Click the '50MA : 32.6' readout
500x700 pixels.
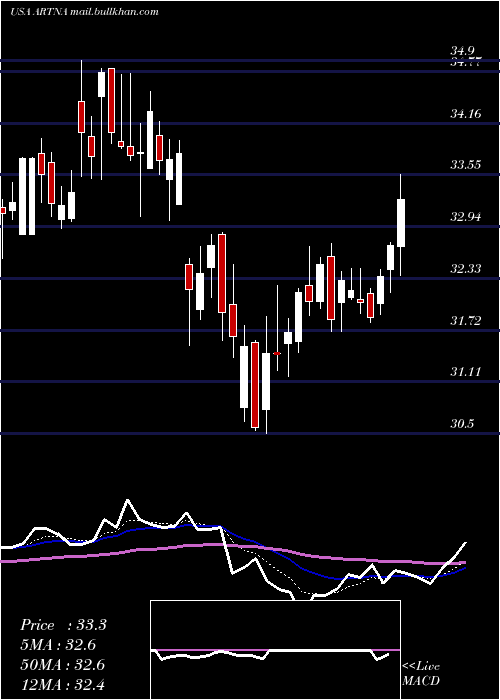coord(63,665)
